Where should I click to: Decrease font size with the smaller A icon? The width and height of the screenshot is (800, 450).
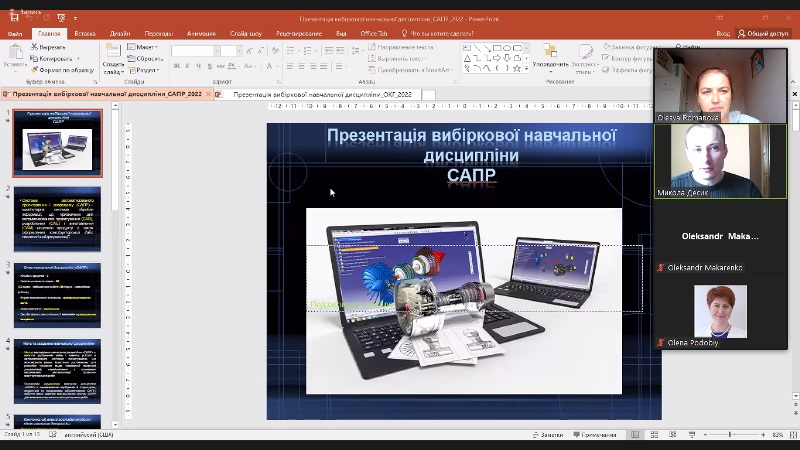[261, 51]
